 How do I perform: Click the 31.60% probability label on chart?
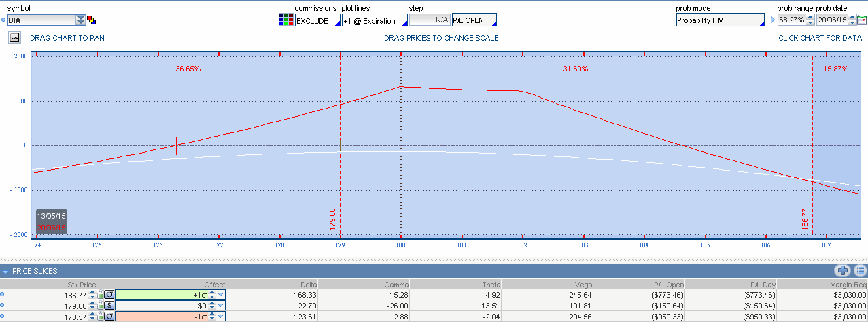575,69
